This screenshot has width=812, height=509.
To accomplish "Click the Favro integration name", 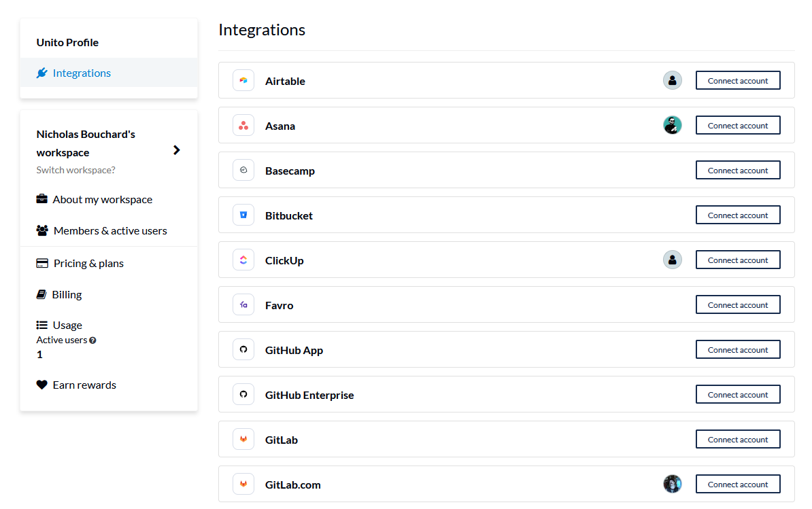I will point(279,305).
